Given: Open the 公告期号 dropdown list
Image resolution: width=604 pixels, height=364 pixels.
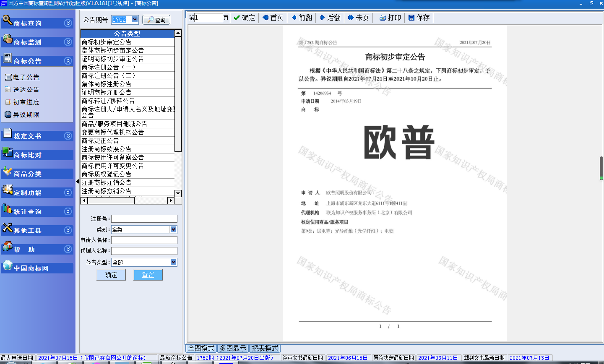Looking at the screenshot, I should [135, 19].
